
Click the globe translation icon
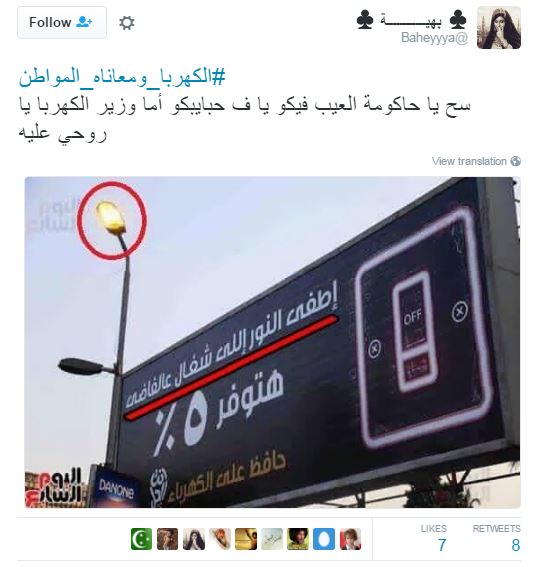[x=516, y=161]
